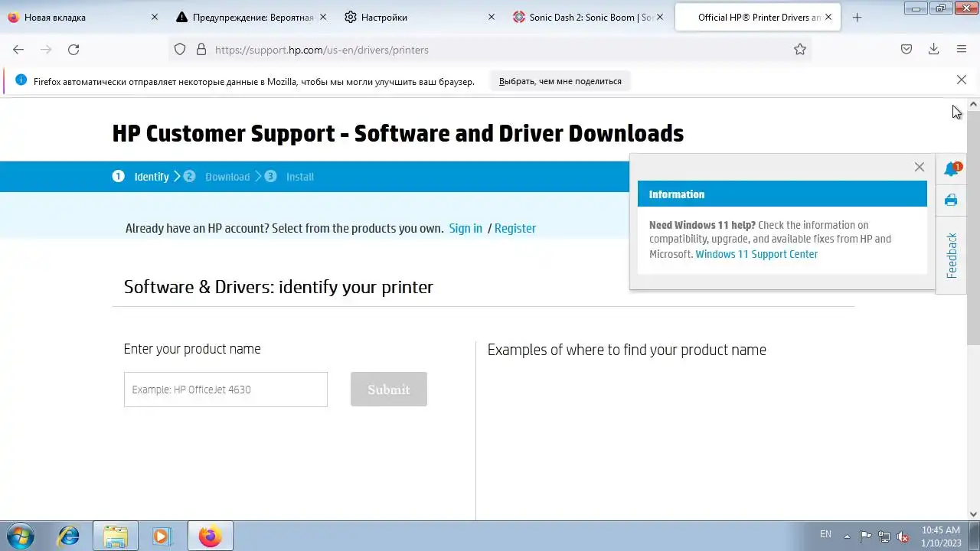Open the taskbar clock showing 10:45 AM
The height and width of the screenshot is (551, 980).
941,536
